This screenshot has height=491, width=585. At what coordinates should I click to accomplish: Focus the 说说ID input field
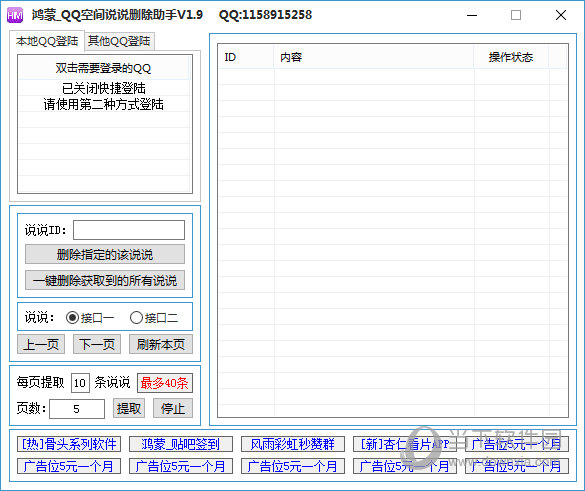pyautogui.click(x=129, y=230)
